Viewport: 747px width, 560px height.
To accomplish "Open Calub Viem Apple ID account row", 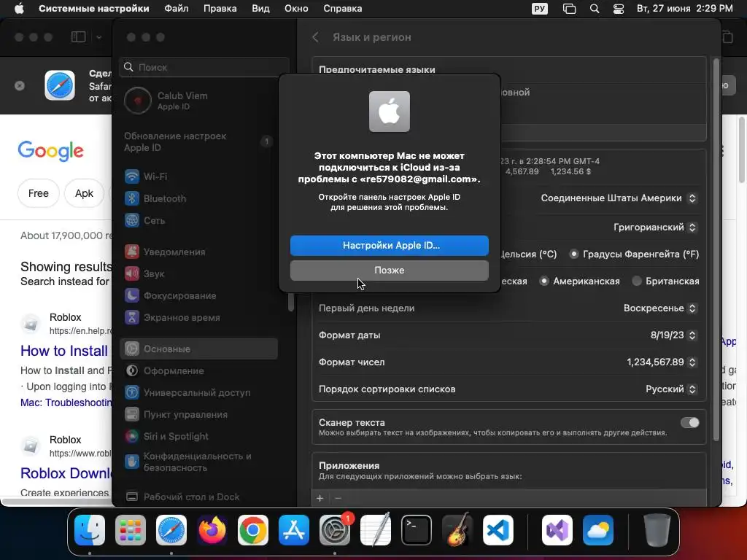I will pyautogui.click(x=198, y=101).
